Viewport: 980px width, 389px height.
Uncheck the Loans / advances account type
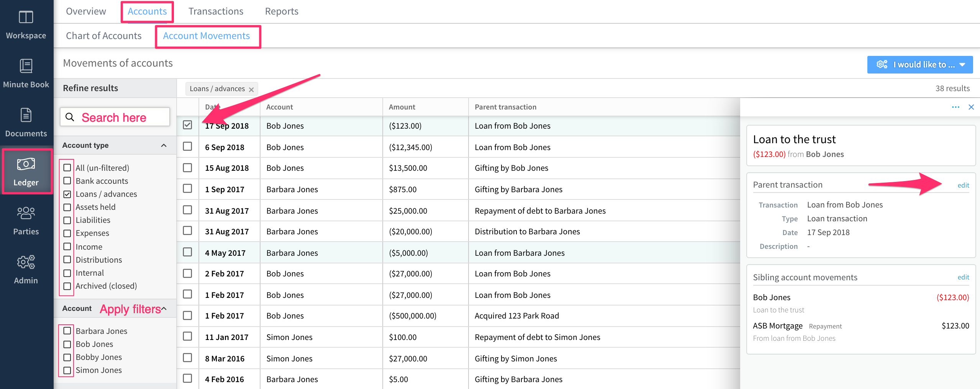[67, 194]
